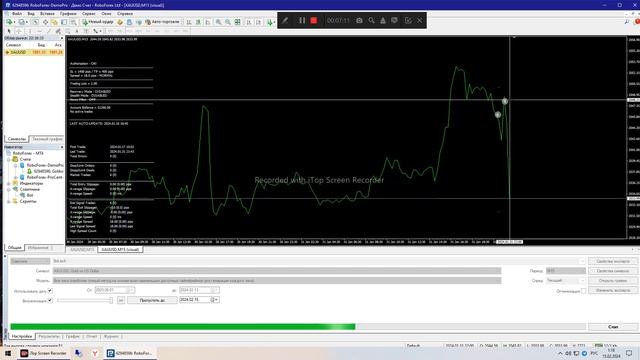The height and width of the screenshot is (360, 640).
Task: Open iTop Screen Recorder from taskbar
Action: point(43,353)
